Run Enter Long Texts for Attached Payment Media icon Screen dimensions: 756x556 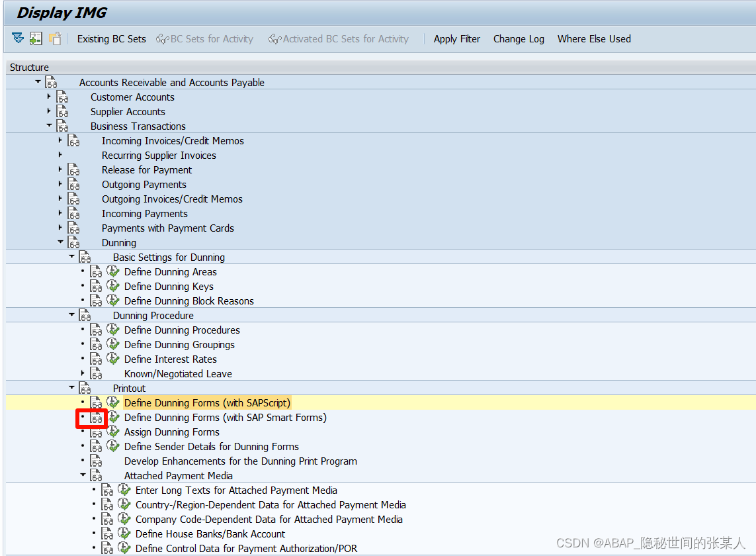pyautogui.click(x=124, y=490)
